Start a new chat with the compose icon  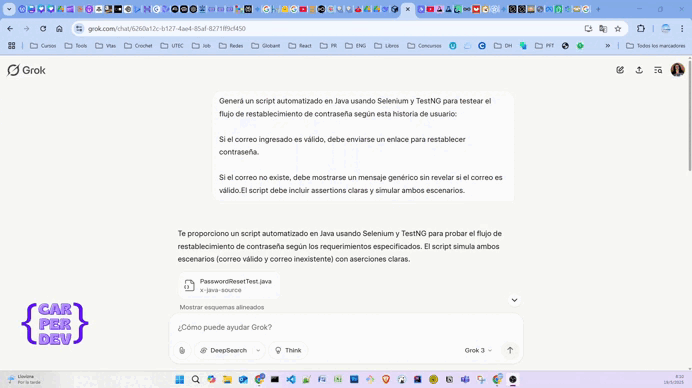click(x=620, y=70)
